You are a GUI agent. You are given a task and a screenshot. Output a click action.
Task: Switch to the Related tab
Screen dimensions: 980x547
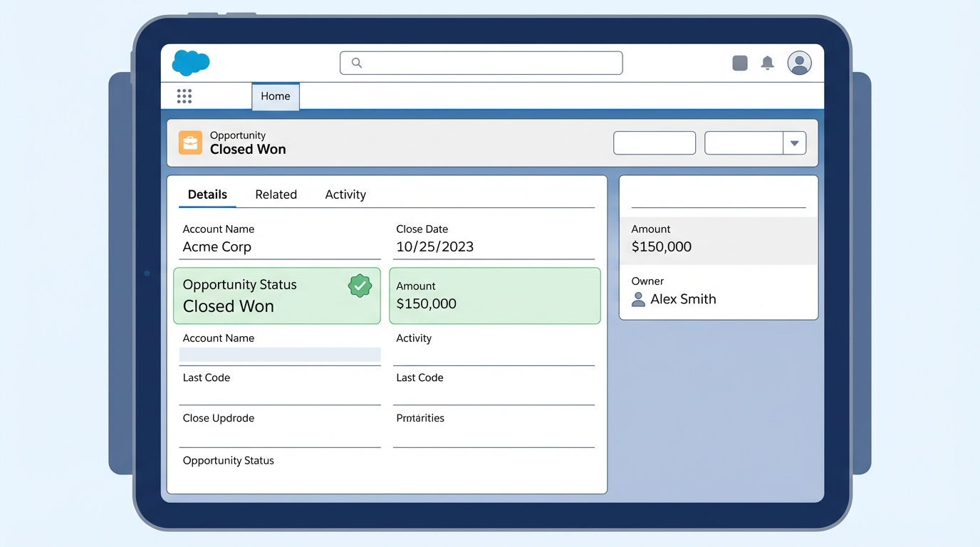[276, 194]
